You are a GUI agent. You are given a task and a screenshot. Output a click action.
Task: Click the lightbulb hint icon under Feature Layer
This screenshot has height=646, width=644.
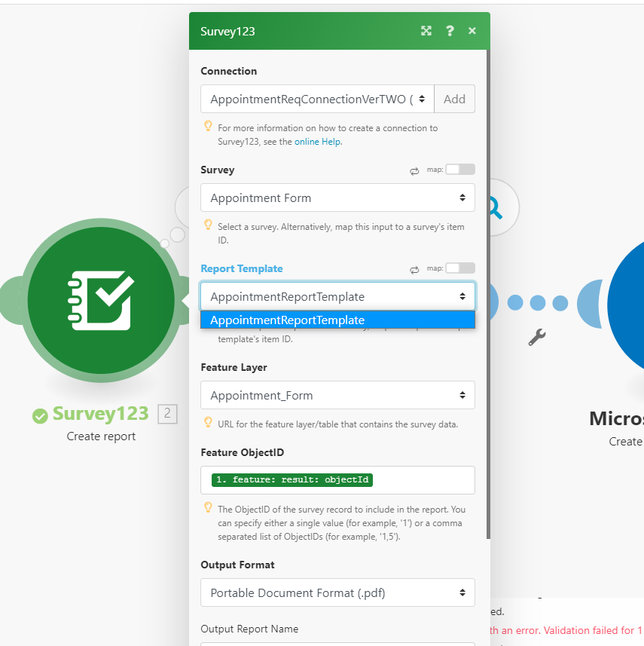click(x=209, y=422)
